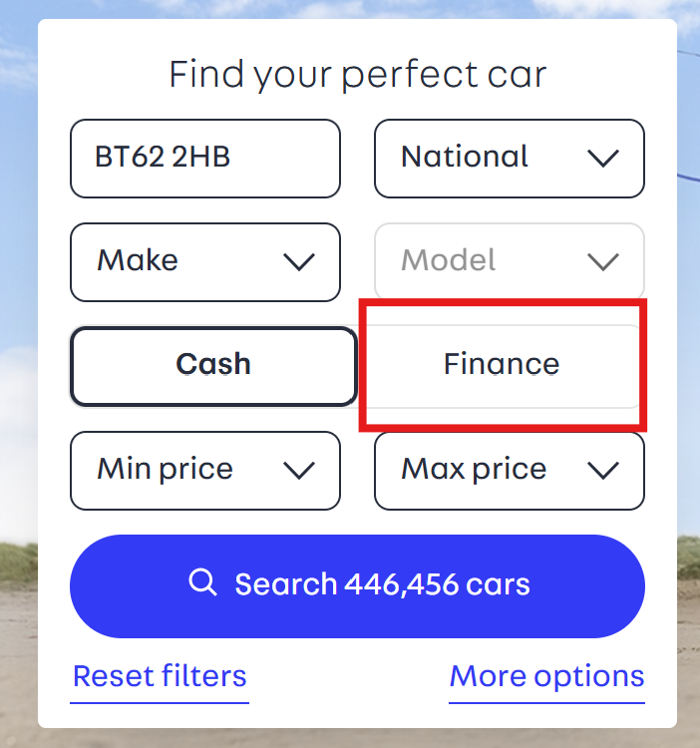Viewport: 700px width, 748px height.
Task: Click the Max price chevron arrow
Action: coord(603,470)
